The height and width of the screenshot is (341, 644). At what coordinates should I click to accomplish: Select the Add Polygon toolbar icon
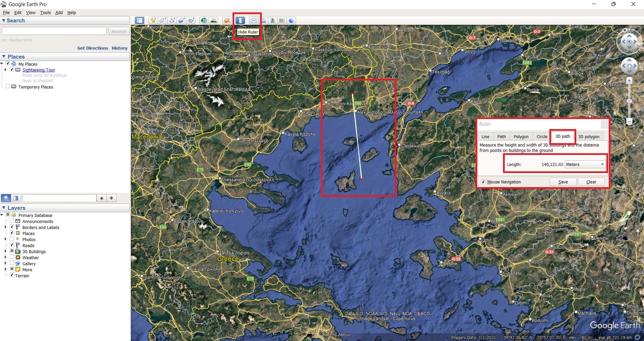point(163,20)
